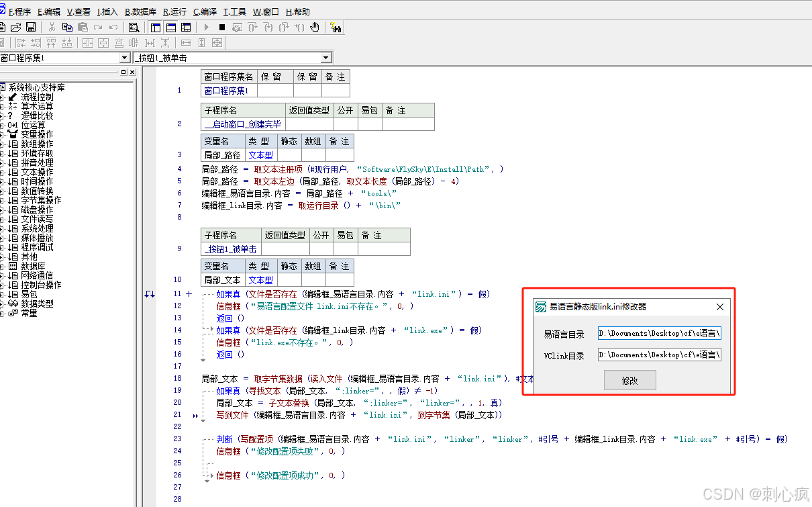
Task: Click the 局部_文本 variable name cell
Action: pyautogui.click(x=223, y=280)
